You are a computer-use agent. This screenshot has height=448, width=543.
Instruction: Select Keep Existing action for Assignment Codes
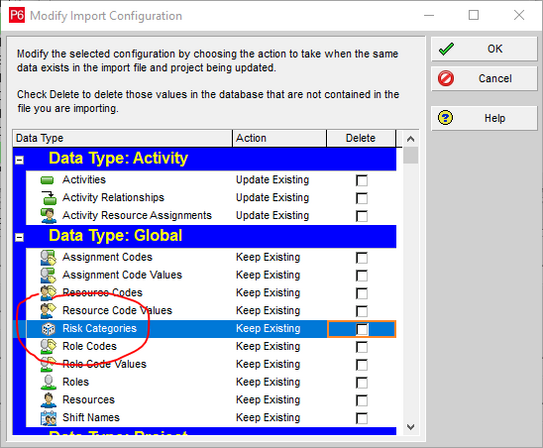[x=268, y=258]
